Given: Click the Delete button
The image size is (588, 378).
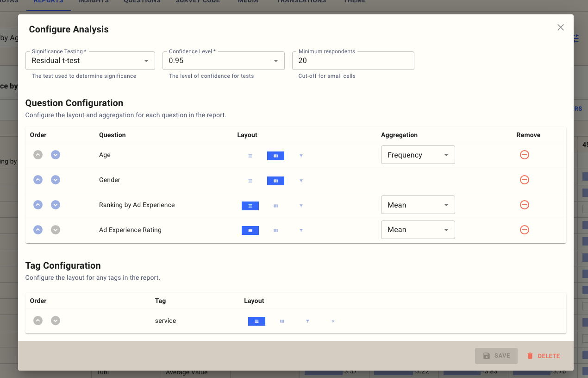Looking at the screenshot, I should 543,356.
